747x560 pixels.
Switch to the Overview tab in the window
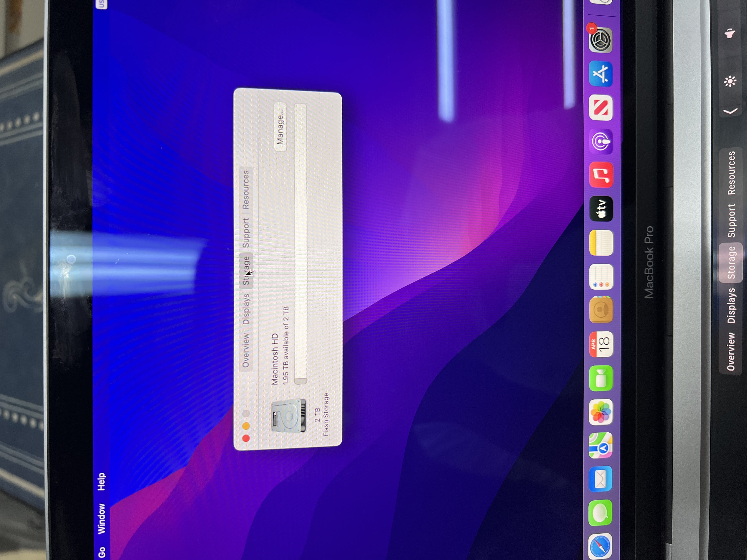pos(245,350)
